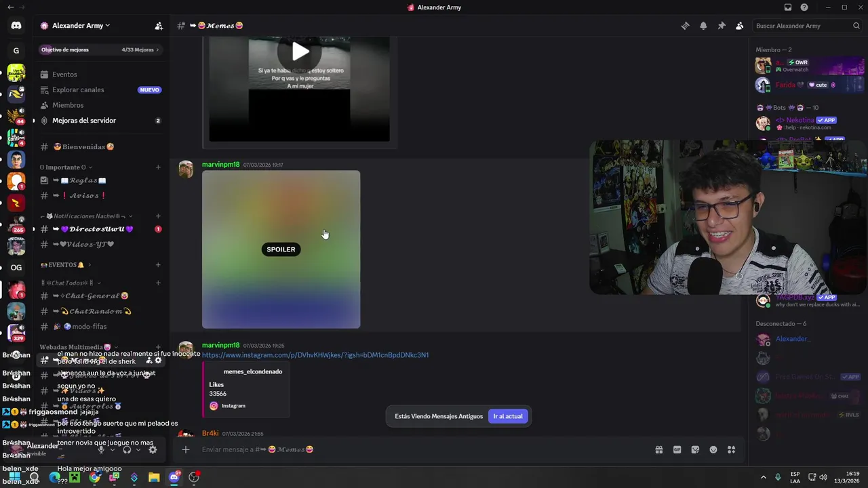Screen dimensions: 868x488
Task: Open modo-fifas channel
Action: pyautogui.click(x=100, y=327)
